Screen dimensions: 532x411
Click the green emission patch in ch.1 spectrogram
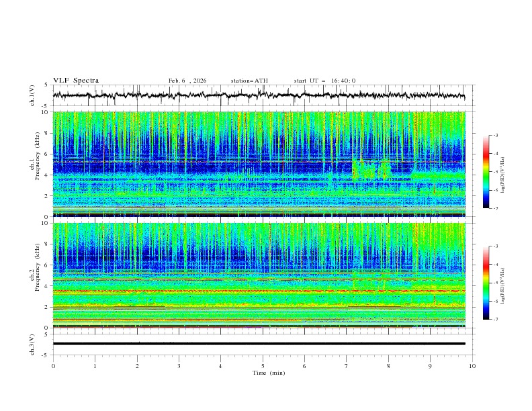[x=371, y=170]
